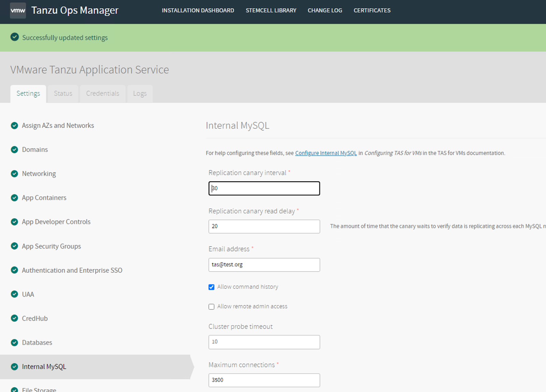Click the Replication canary read delay field
This screenshot has height=392, width=546.
pyautogui.click(x=264, y=226)
